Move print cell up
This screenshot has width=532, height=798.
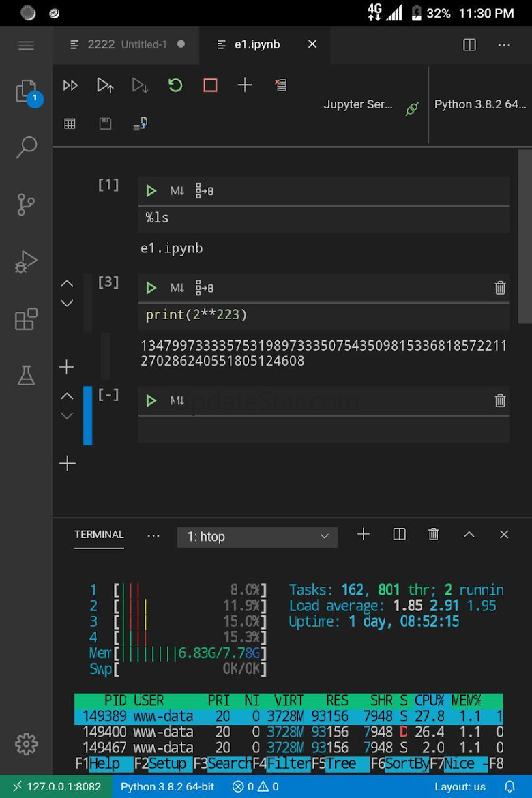pos(67,284)
